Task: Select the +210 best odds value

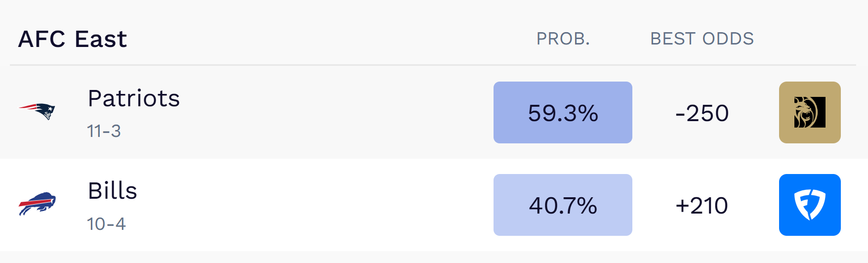Action: tap(702, 206)
